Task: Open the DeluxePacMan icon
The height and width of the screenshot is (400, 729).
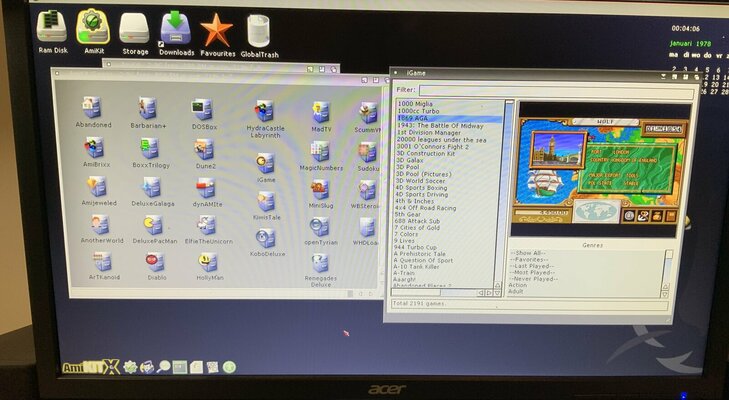Action: point(153,225)
